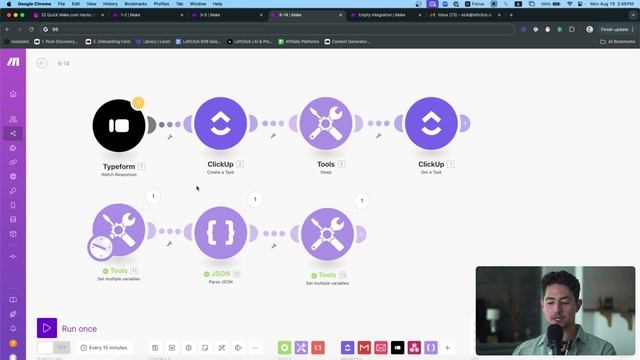Open purple Tools icon in bottom bar
640x360 pixels.
click(x=301, y=348)
